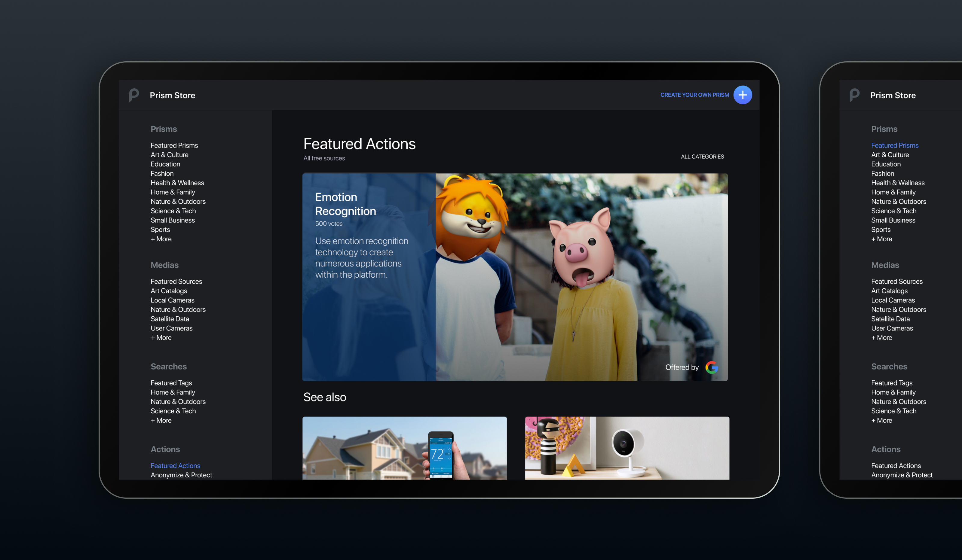Select Featured Prisms in right-side window
This screenshot has width=962, height=560.
(x=894, y=145)
